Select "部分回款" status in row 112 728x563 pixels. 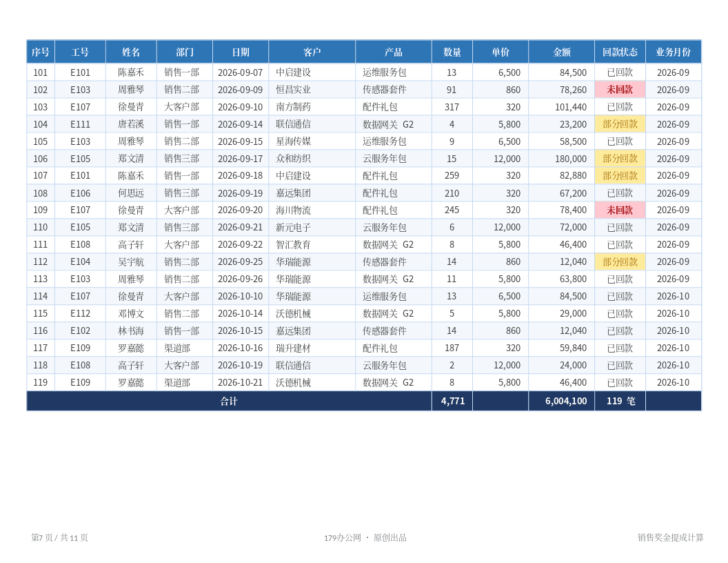tap(620, 261)
